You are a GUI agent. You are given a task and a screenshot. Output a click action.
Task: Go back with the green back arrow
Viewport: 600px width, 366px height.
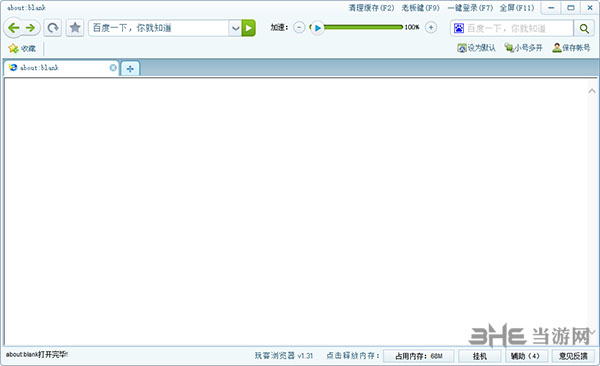(x=14, y=28)
